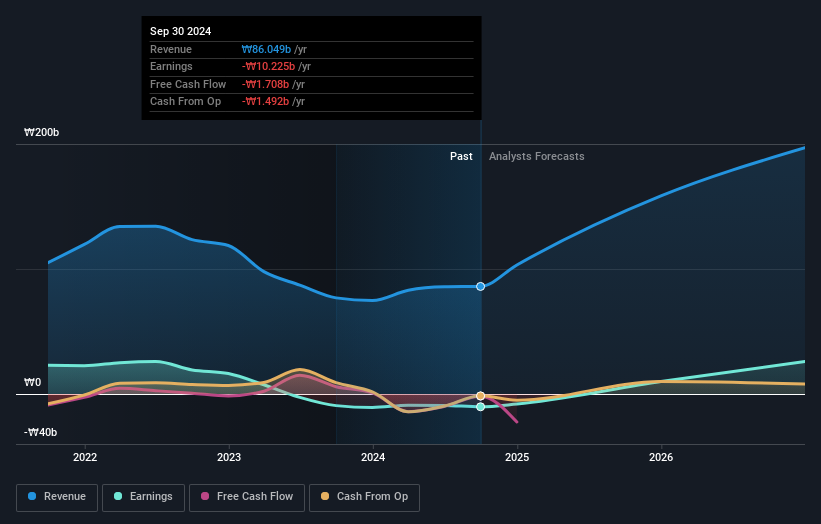Click the 'Sep 30 2024' tooltip date
The height and width of the screenshot is (524, 821).
point(181,31)
